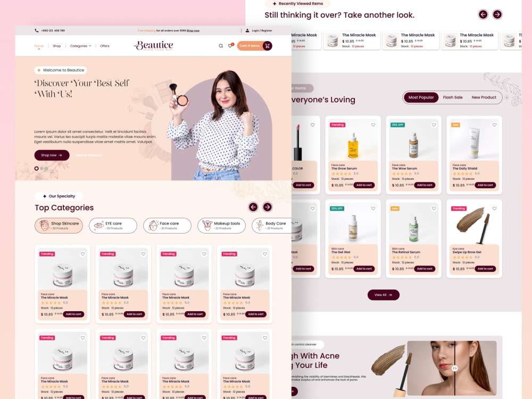Viewport: 532px width, 399px height.
Task: Favorite The Grow Serum with its heart
Action: (373, 125)
